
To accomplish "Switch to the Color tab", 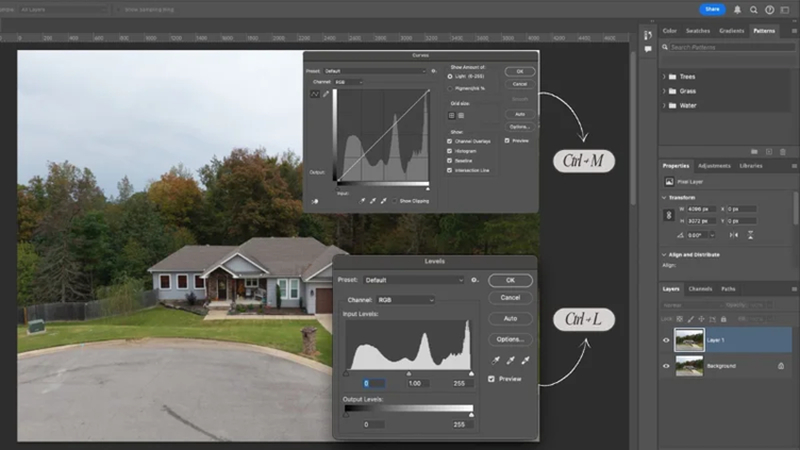I will click(x=669, y=31).
